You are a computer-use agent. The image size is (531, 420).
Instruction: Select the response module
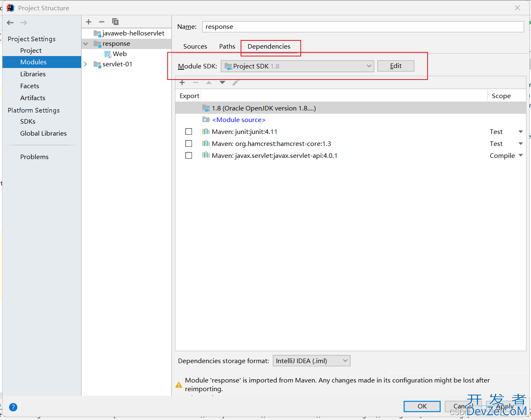point(126,44)
